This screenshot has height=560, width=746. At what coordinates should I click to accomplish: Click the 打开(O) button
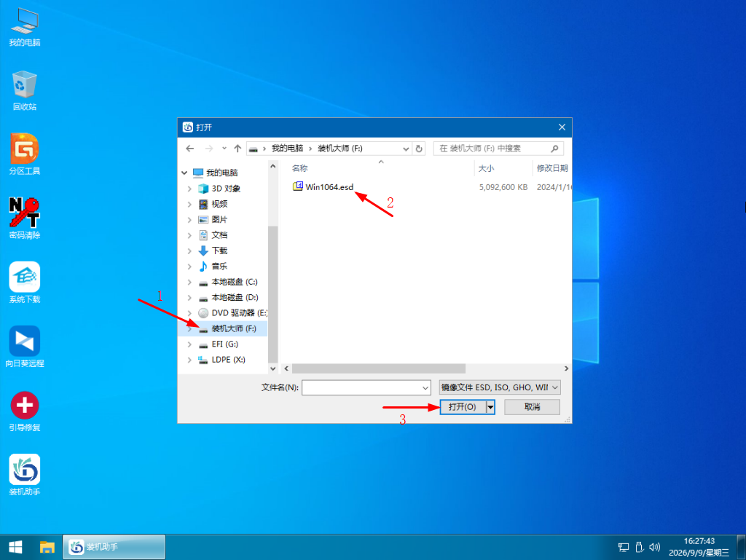click(x=463, y=407)
